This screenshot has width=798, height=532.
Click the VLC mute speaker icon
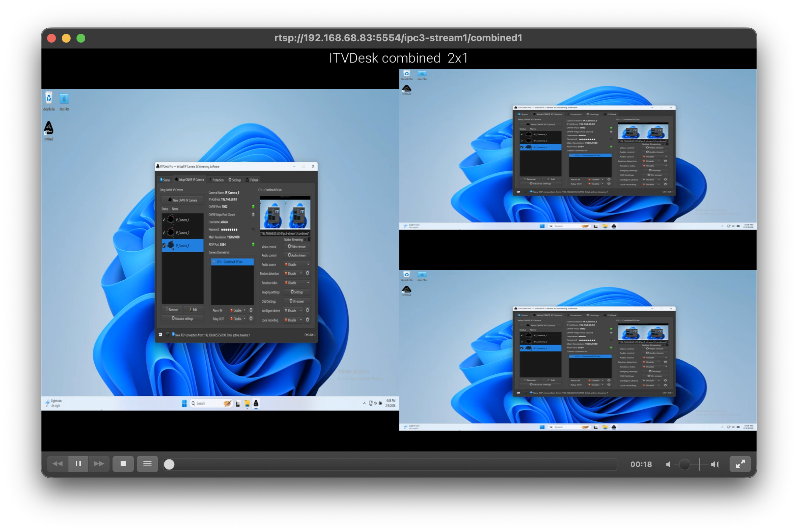[668, 464]
